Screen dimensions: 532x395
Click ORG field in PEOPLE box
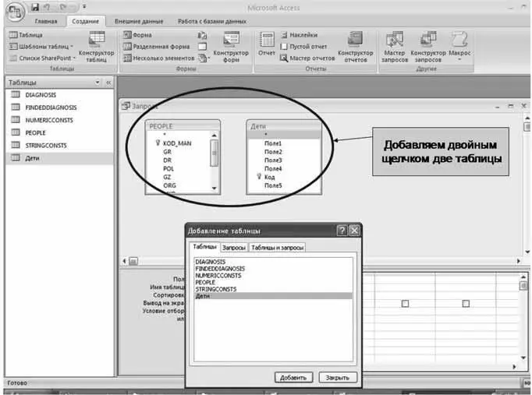(x=169, y=185)
